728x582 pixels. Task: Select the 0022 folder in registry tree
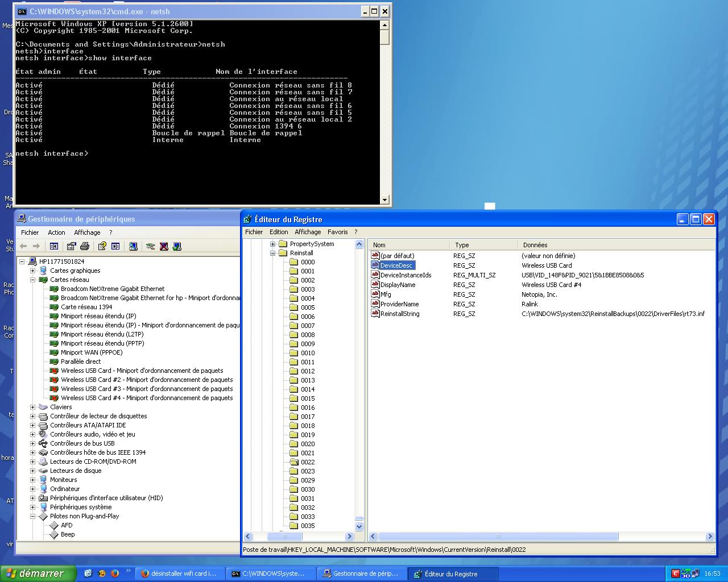pos(307,462)
